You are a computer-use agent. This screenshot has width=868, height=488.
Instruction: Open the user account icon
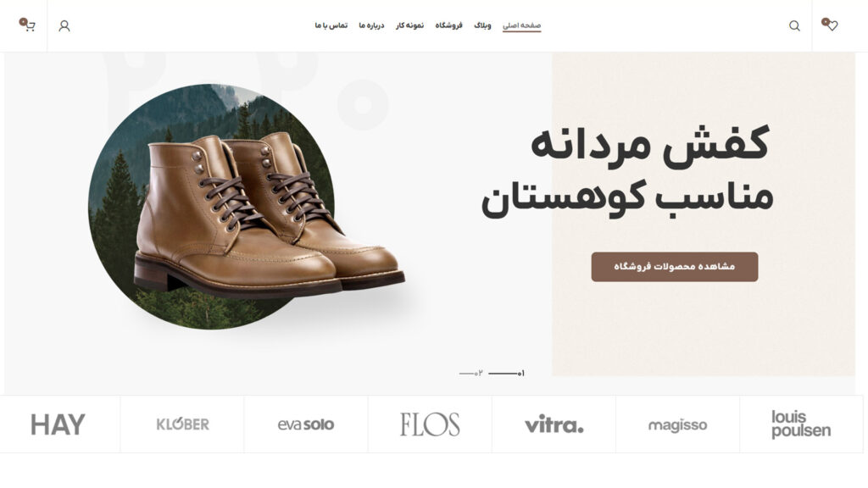point(64,25)
